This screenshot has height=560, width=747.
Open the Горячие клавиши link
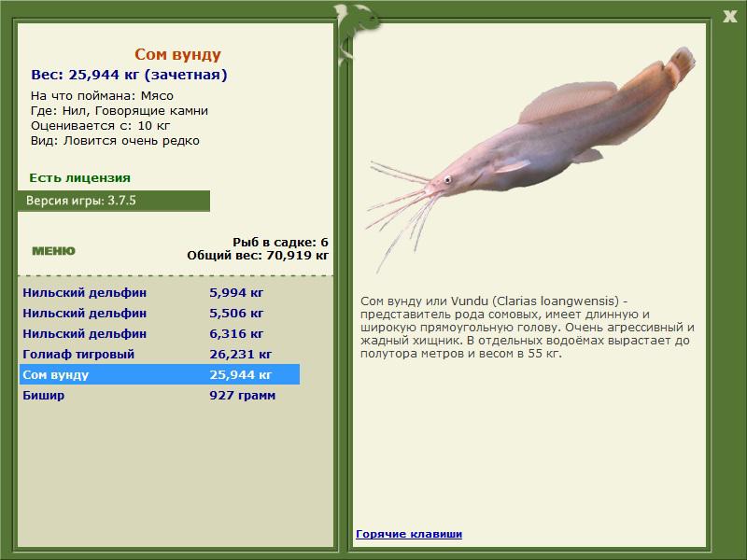(409, 534)
